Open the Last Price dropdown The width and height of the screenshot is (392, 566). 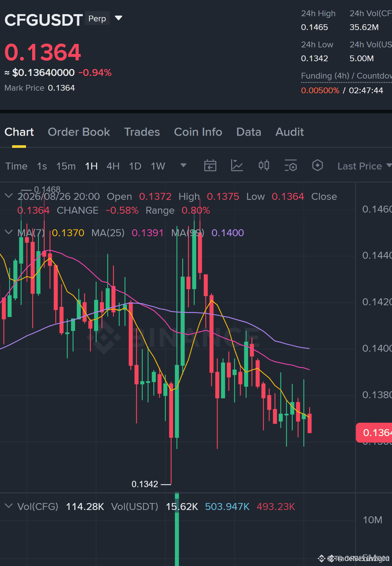point(365,166)
